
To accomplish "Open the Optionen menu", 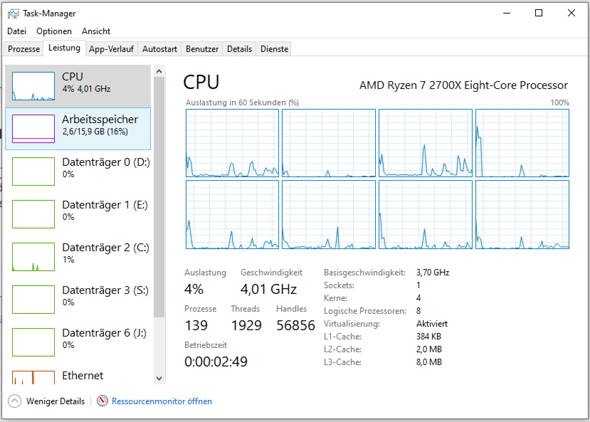I will 54,31.
